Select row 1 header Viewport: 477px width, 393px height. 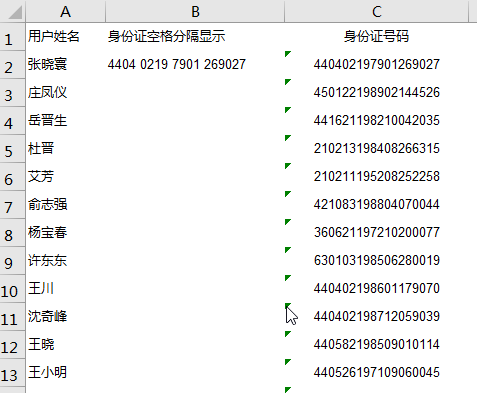12,37
